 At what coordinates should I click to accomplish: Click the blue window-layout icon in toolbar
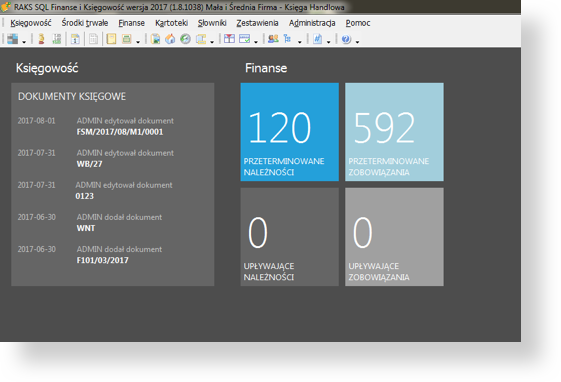tap(13, 39)
